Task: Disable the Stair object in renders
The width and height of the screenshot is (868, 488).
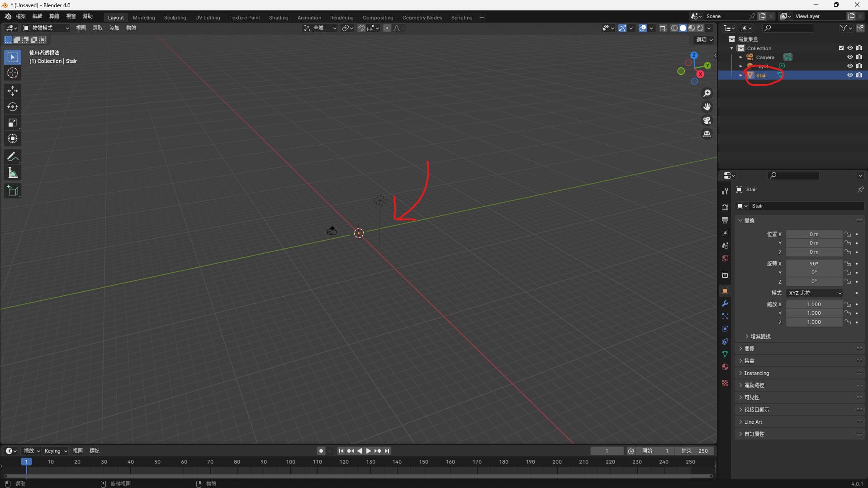Action: [859, 75]
